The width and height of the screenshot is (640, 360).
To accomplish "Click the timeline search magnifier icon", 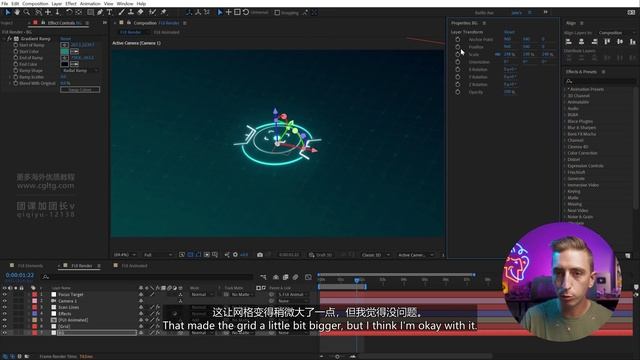I will click(46, 277).
